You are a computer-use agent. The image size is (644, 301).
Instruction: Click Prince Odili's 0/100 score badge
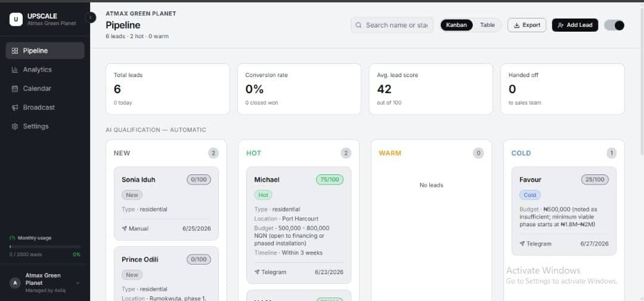coord(199,259)
